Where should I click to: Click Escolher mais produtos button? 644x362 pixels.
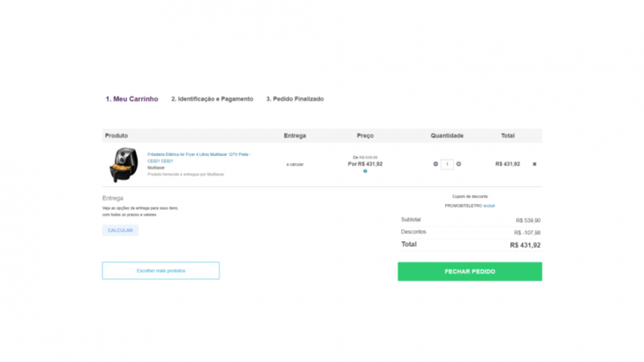tap(160, 271)
